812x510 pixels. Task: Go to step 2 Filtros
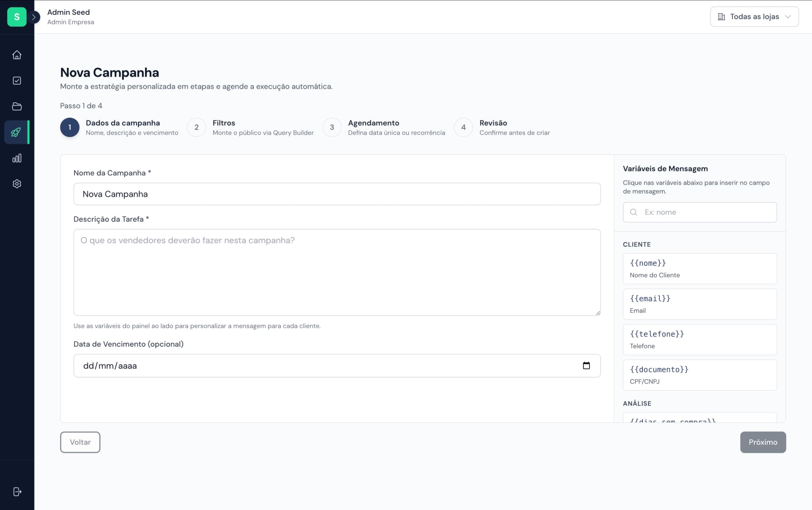click(196, 127)
